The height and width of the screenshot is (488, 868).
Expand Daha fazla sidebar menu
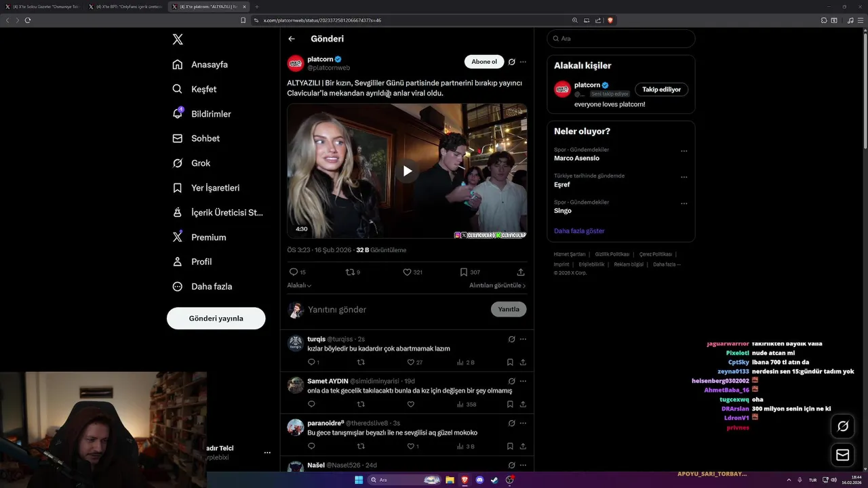click(202, 286)
